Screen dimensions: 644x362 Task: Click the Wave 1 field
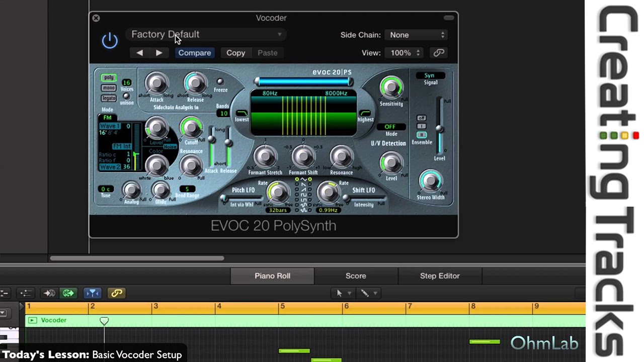(110, 126)
